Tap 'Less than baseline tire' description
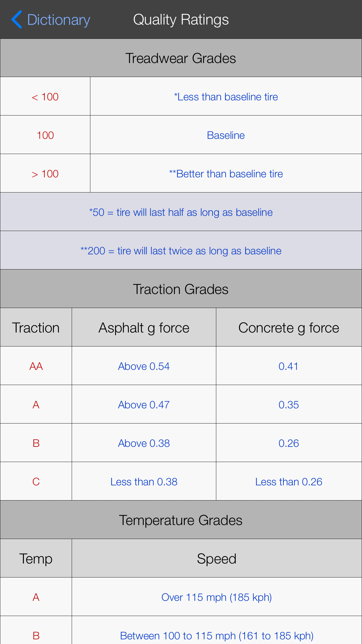 tap(226, 96)
